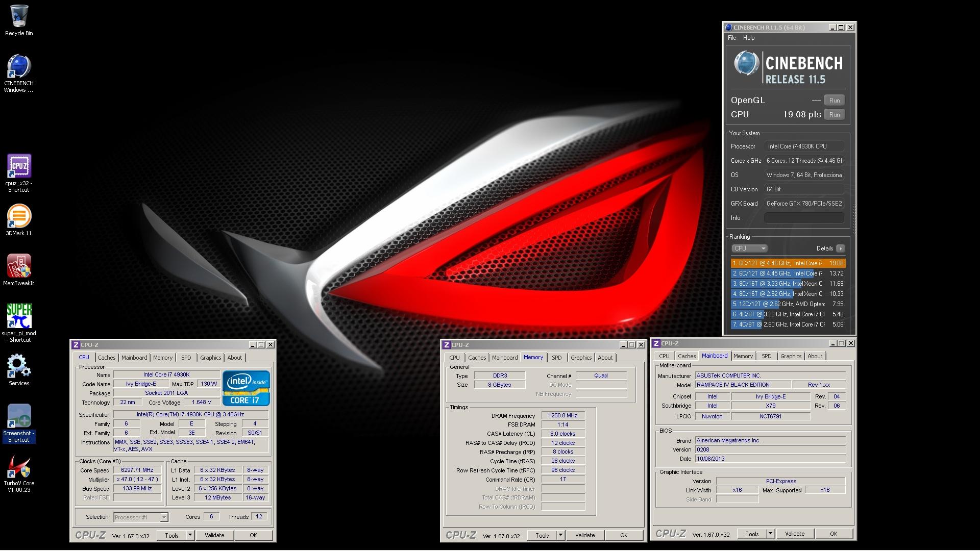The height and width of the screenshot is (551, 980).
Task: Click the DRAM Frequency 1250.8 MHz value
Action: tap(563, 416)
